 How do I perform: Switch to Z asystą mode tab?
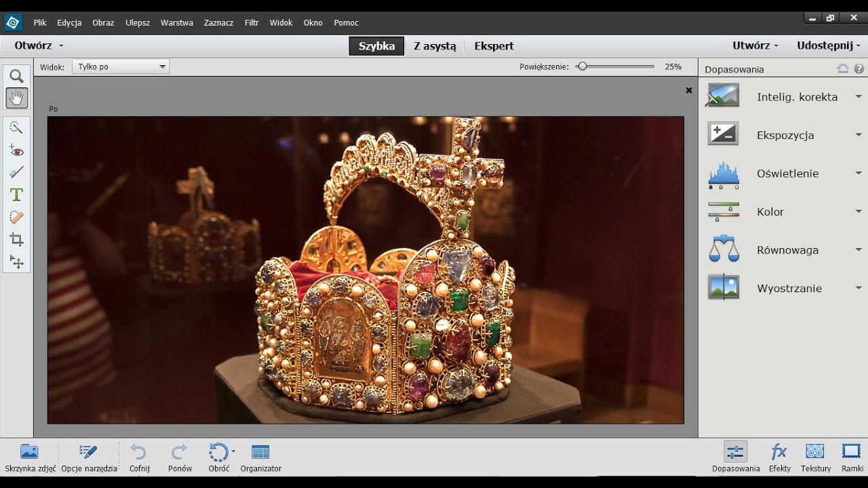click(x=435, y=46)
